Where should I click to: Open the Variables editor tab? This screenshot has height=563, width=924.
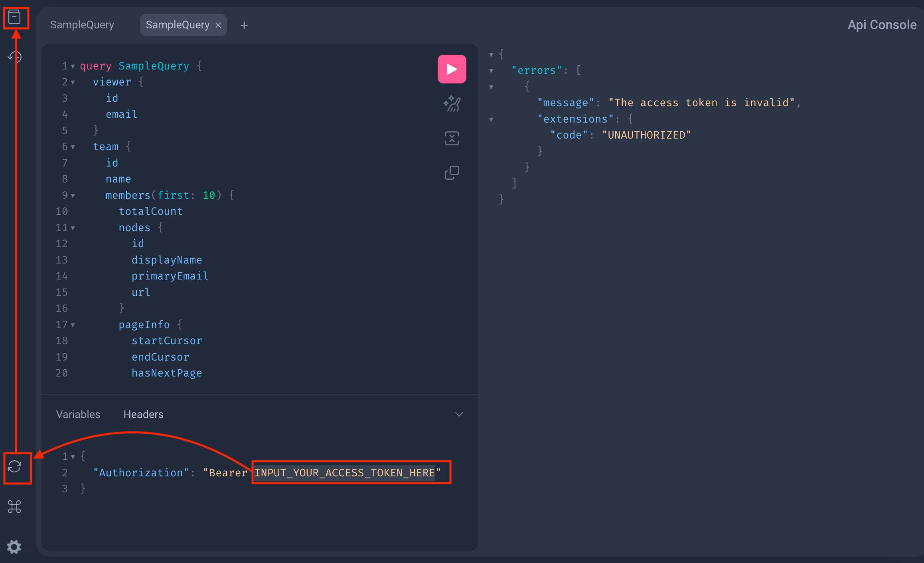click(78, 414)
